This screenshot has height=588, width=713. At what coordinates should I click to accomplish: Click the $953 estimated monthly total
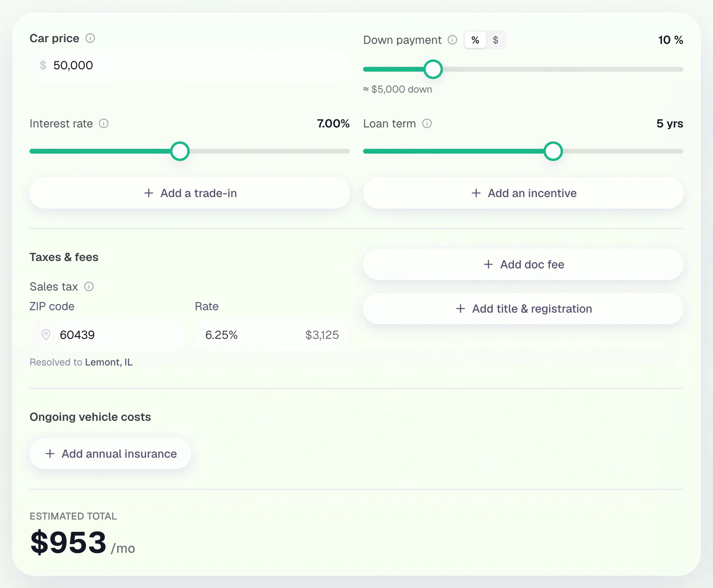68,542
